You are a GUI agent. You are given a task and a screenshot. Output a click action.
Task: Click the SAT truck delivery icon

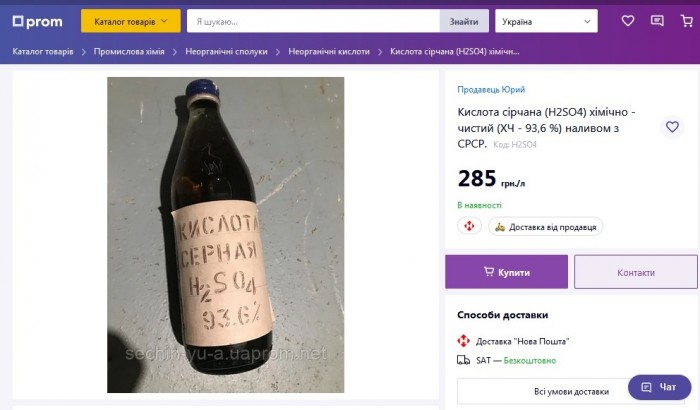point(464,360)
